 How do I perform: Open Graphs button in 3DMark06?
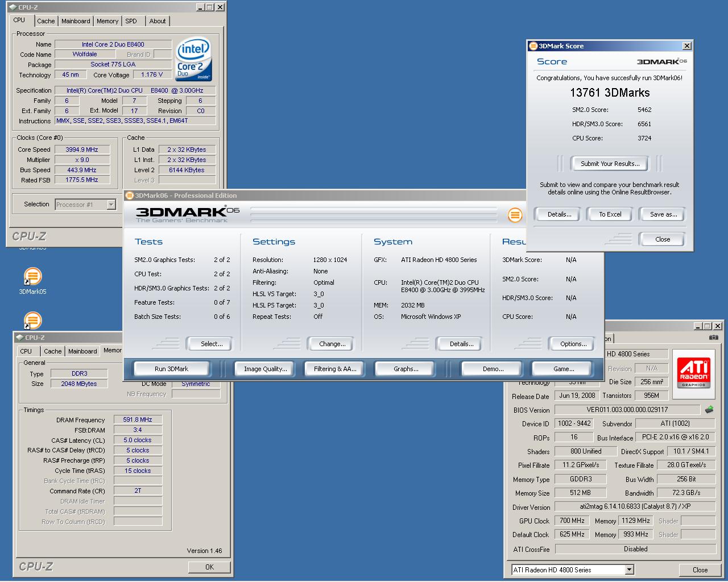(406, 369)
